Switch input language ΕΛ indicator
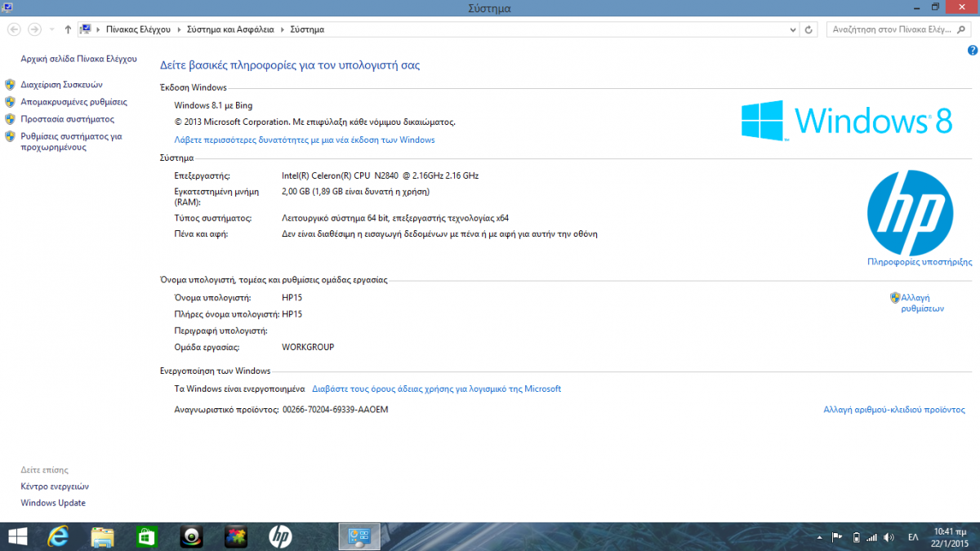This screenshot has width=980, height=551. [913, 537]
